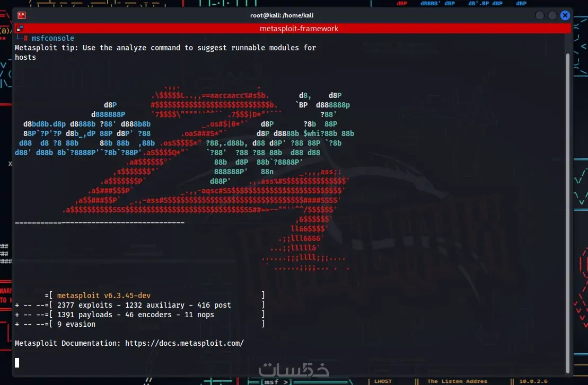
Task: Open the docs.metasploit.com documentation link
Action: click(x=185, y=343)
